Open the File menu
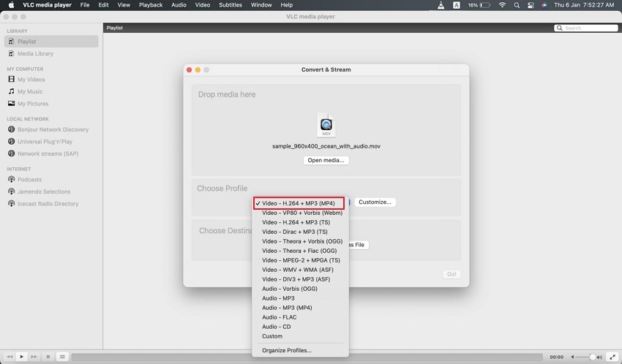This screenshot has width=622, height=364. [85, 5]
